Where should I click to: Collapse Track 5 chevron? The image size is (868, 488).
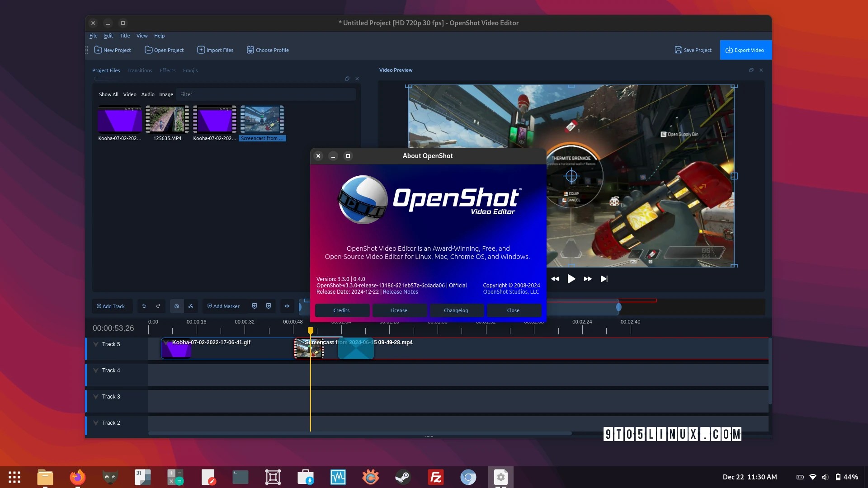pyautogui.click(x=96, y=344)
